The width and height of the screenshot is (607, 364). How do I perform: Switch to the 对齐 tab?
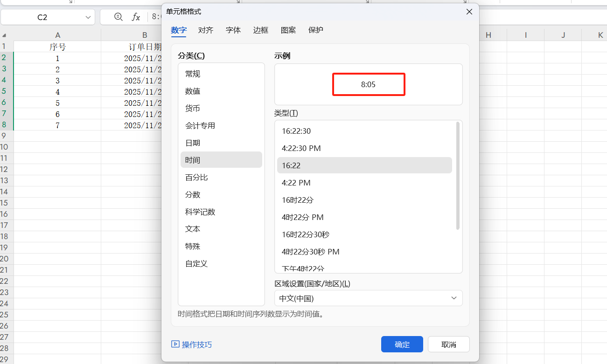(206, 30)
